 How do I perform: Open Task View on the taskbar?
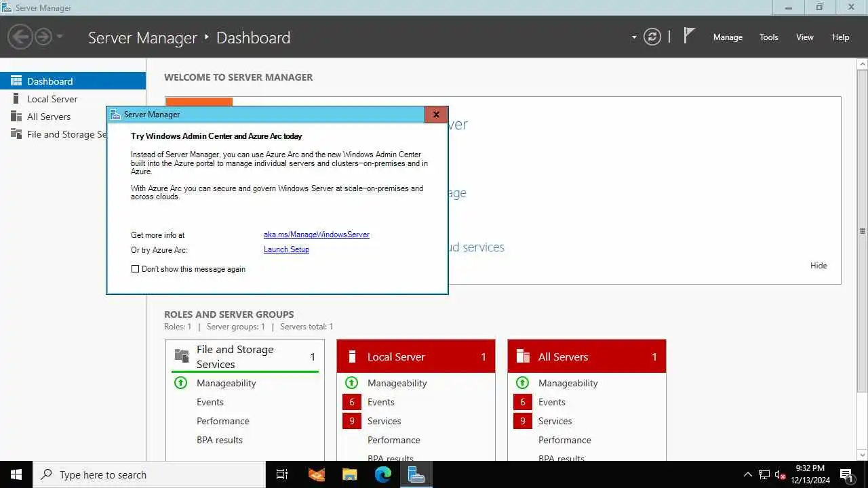[282, 474]
